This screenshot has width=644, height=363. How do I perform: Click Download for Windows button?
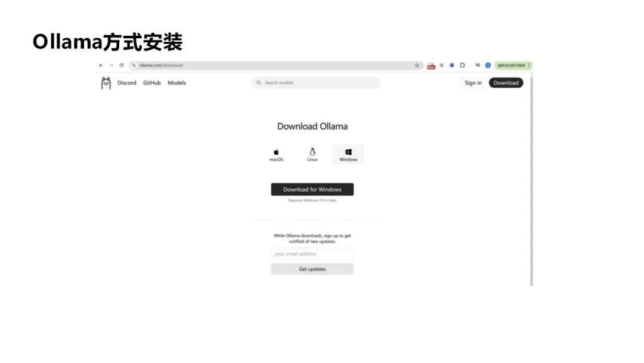click(312, 189)
